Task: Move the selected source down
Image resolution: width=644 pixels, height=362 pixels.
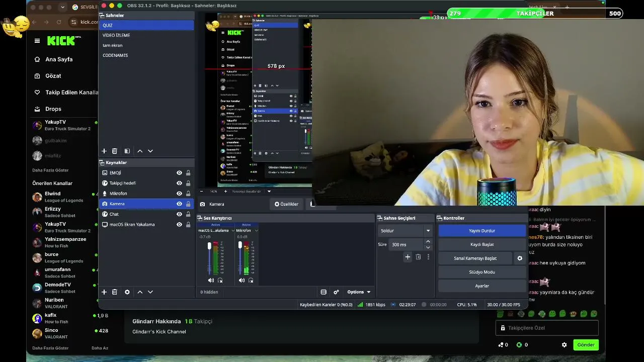Action: tap(150, 292)
